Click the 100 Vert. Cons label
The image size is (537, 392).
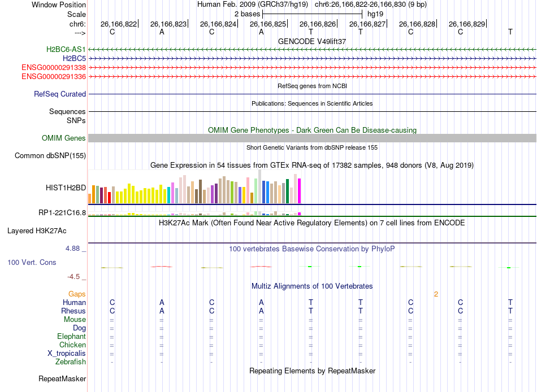[32, 262]
